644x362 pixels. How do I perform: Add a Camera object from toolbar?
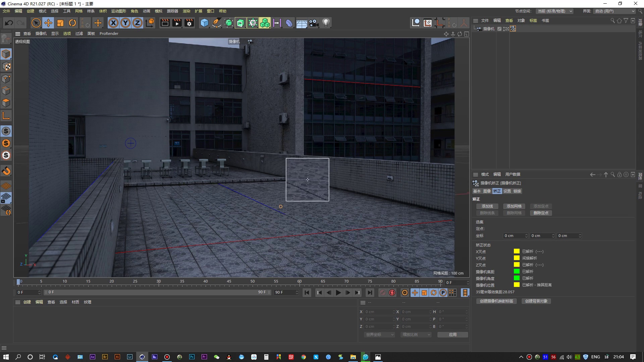[x=314, y=23]
